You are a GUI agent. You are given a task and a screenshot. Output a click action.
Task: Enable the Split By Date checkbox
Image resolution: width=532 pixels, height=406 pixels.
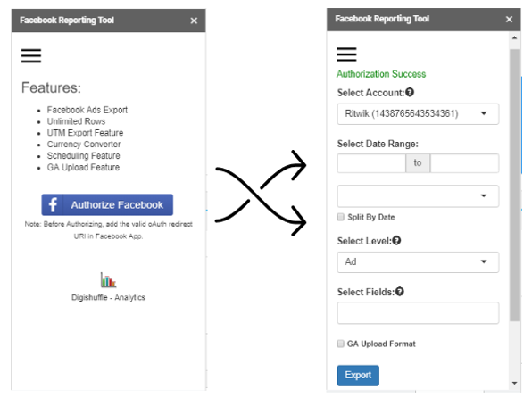(341, 217)
